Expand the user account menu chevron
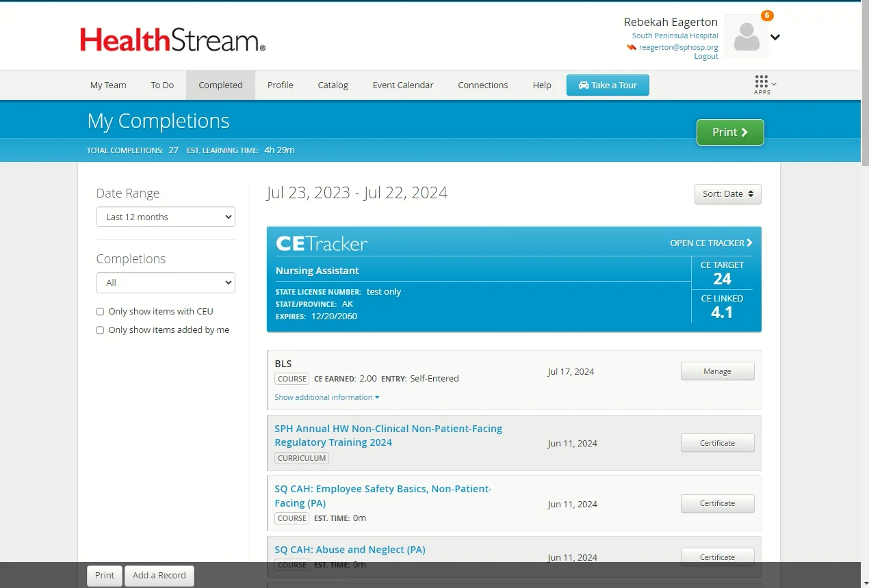The width and height of the screenshot is (869, 588). (775, 38)
